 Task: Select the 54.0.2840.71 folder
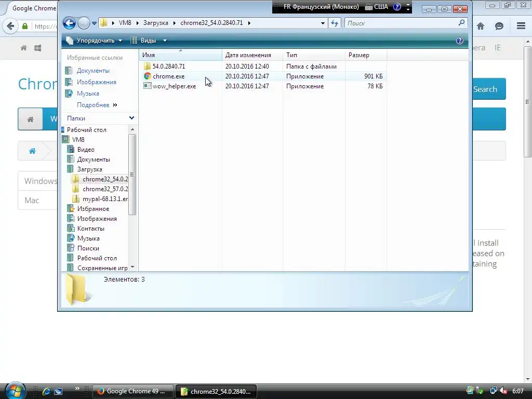169,66
